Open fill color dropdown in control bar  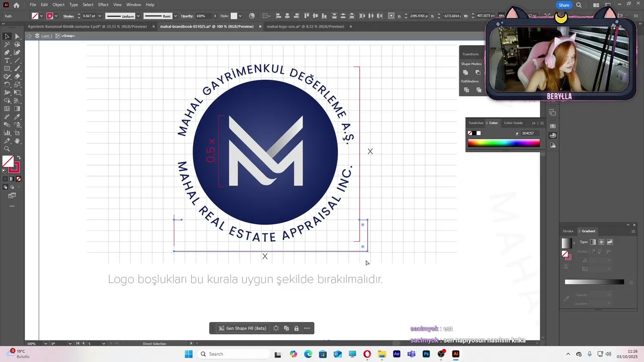(41, 16)
